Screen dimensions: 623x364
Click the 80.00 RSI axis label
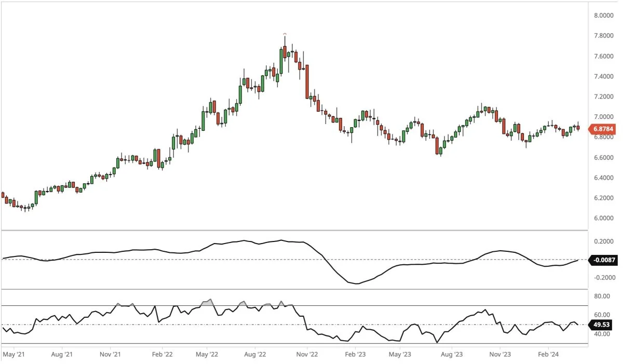[x=602, y=296]
